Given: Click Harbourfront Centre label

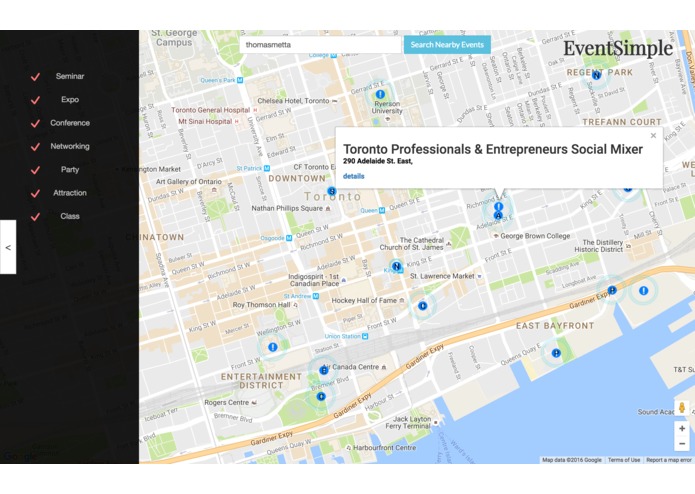Looking at the screenshot, I should [x=384, y=448].
